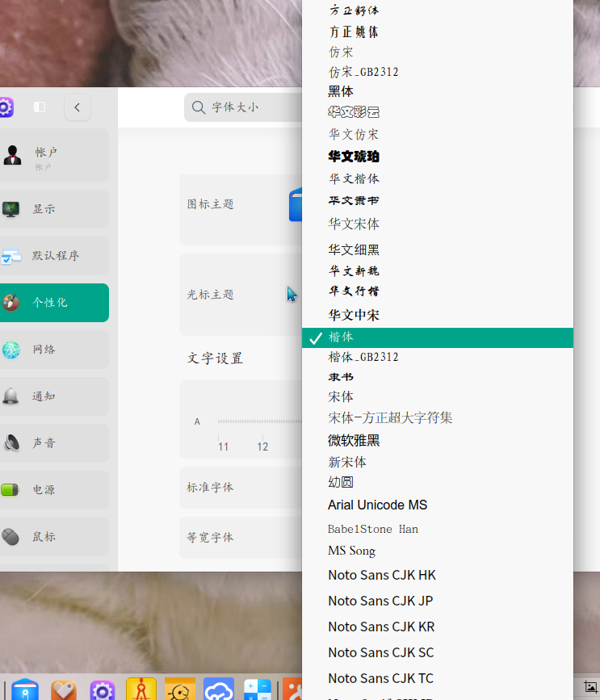This screenshot has width=600, height=700.
Task: Set font size to 12 on slider
Action: [x=262, y=446]
